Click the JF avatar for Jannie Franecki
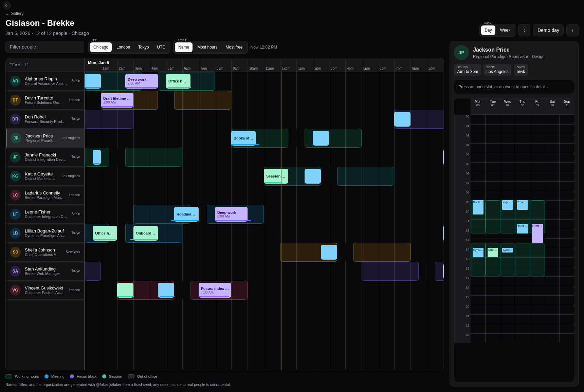584x392 pixels. (15, 157)
